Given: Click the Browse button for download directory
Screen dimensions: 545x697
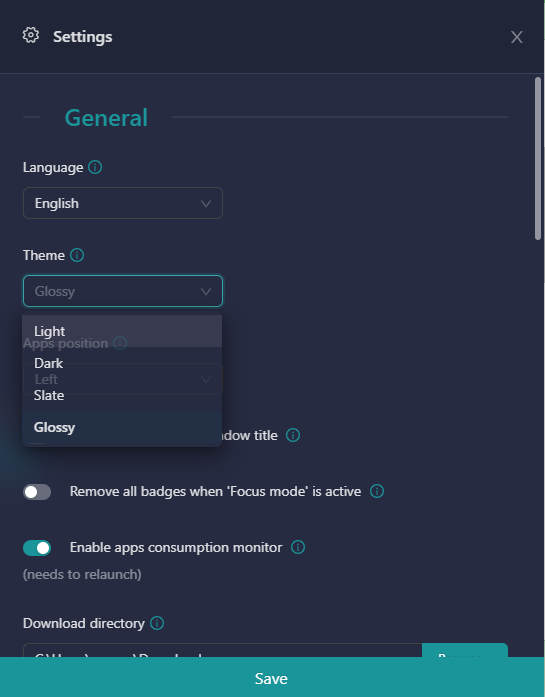Looking at the screenshot, I should (x=465, y=650).
